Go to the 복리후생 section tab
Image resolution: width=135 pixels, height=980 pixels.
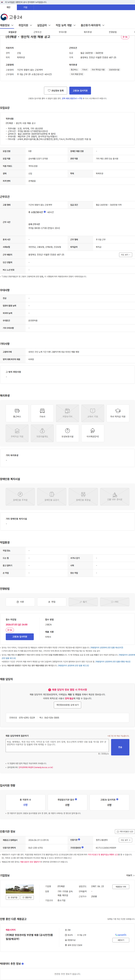[88, 32]
